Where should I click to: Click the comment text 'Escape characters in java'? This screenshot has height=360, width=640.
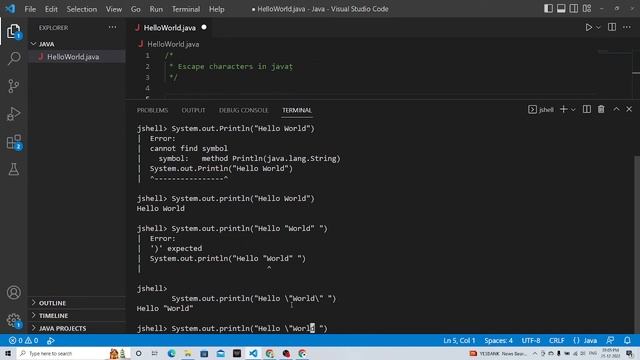(235, 67)
